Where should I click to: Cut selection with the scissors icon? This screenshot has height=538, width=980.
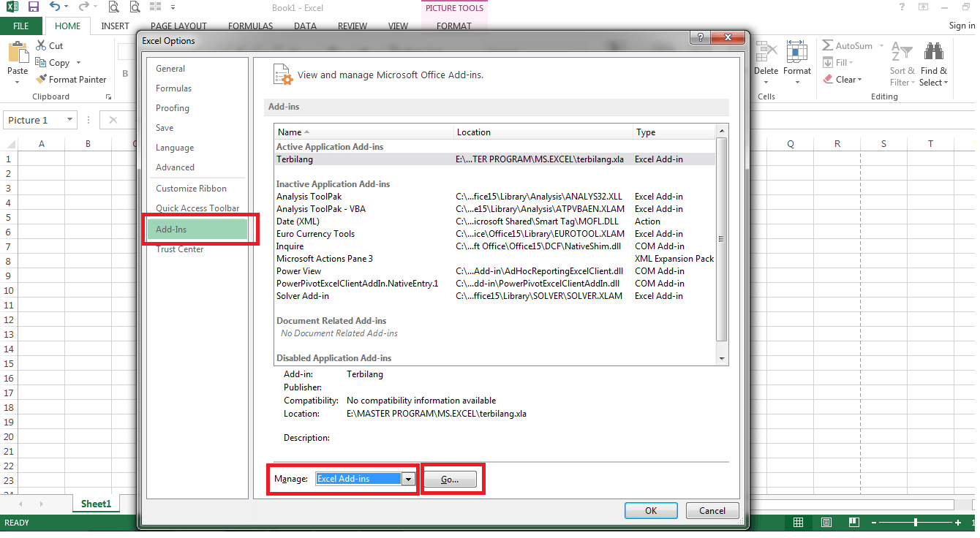coord(41,45)
